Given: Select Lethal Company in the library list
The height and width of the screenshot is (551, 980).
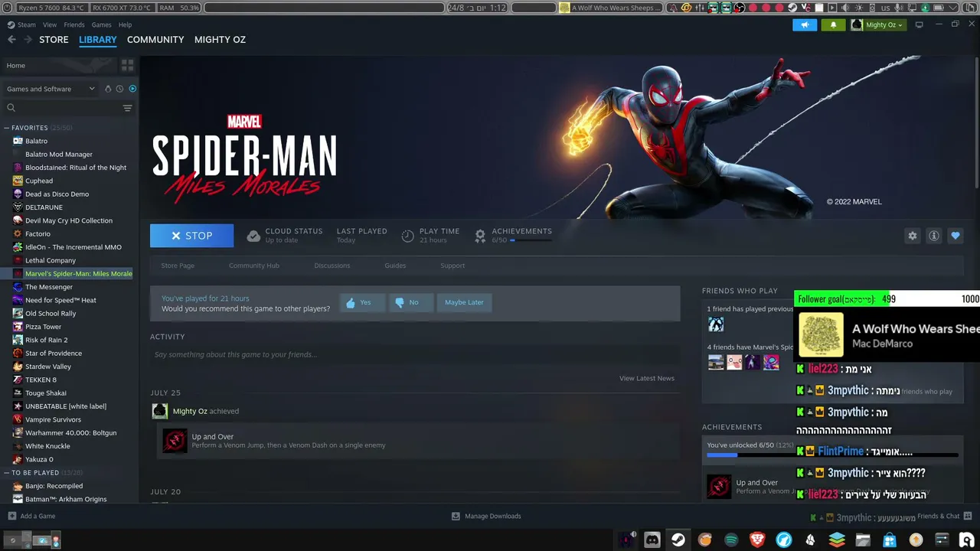Looking at the screenshot, I should pos(51,260).
